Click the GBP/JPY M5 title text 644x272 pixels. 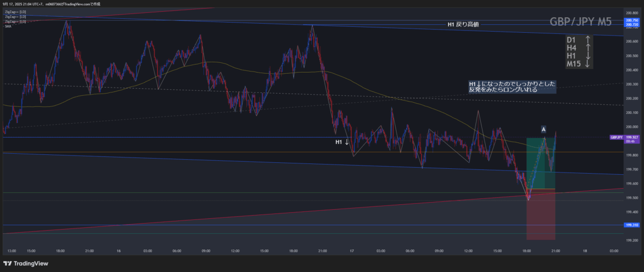(580, 22)
